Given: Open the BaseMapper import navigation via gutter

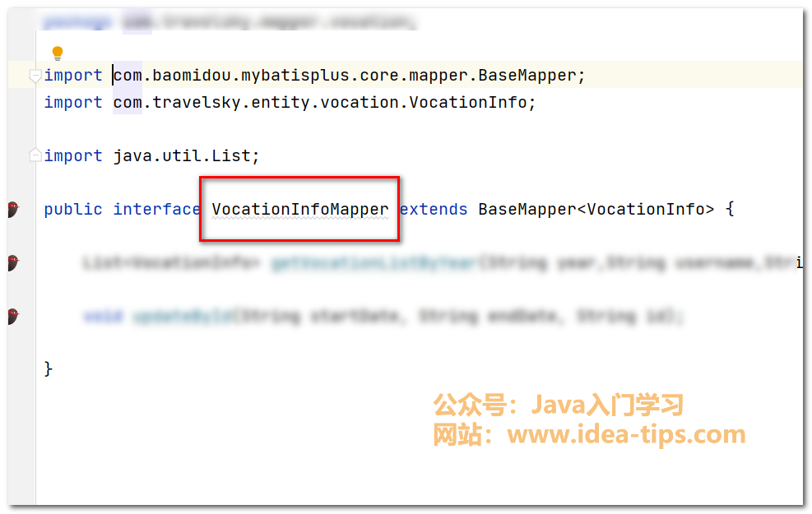Looking at the screenshot, I should coord(35,75).
